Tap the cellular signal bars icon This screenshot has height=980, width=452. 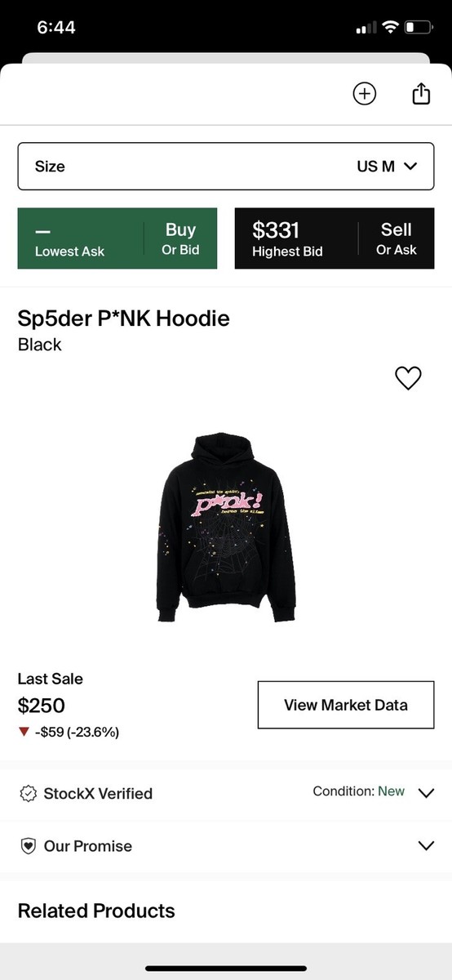366,29
